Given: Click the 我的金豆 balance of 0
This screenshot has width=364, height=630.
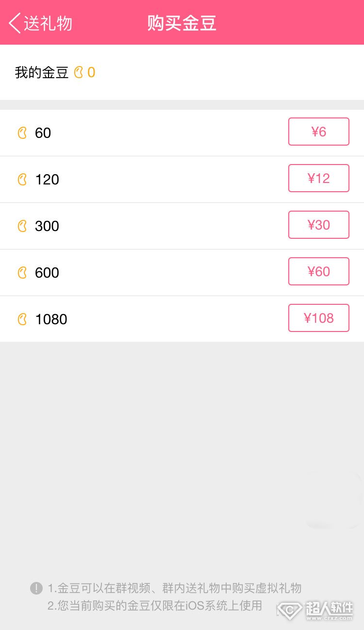Looking at the screenshot, I should (91, 73).
